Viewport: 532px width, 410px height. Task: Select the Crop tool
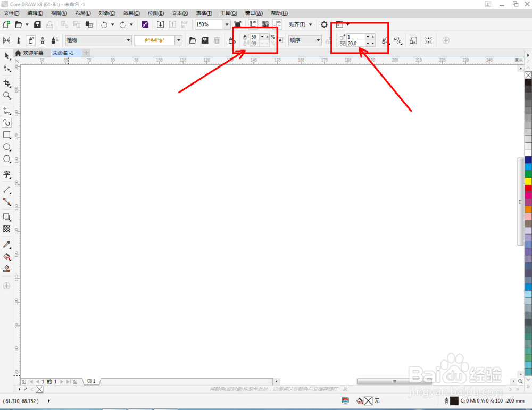pyautogui.click(x=7, y=83)
